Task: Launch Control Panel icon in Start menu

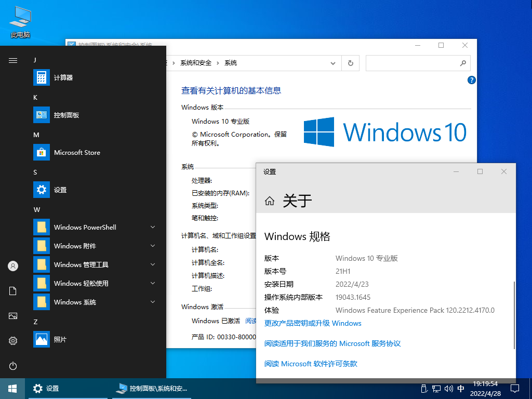Action: point(42,115)
